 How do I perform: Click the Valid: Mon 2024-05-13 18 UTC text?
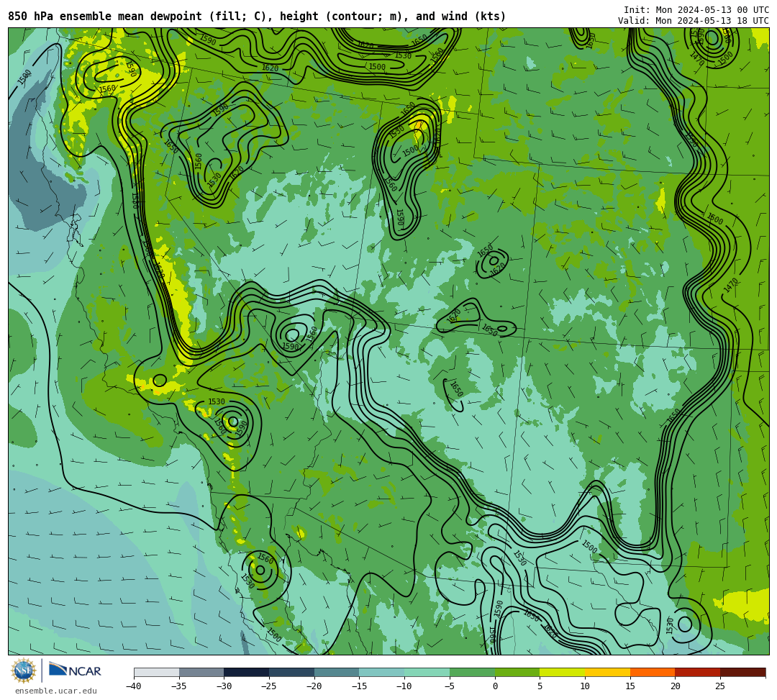tap(694, 21)
